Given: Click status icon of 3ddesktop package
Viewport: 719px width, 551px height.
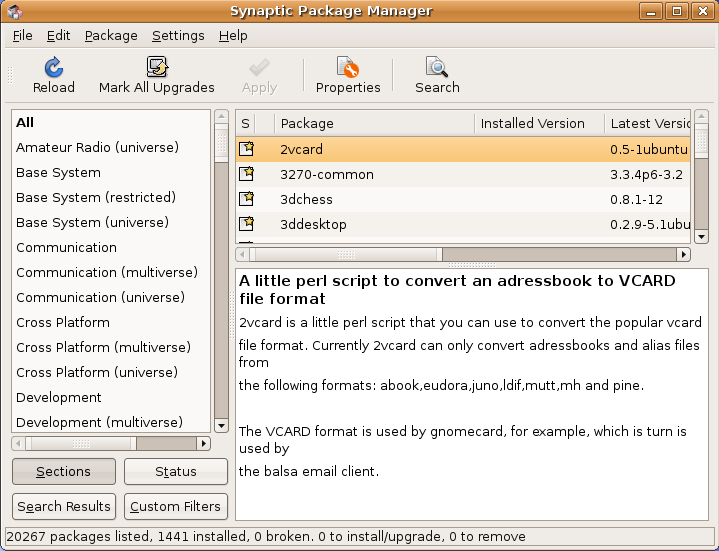Looking at the screenshot, I should click(x=247, y=224).
